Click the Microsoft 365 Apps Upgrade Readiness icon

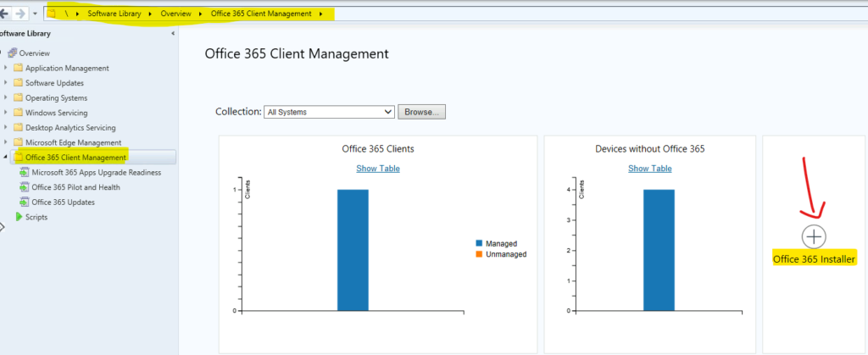tap(25, 173)
